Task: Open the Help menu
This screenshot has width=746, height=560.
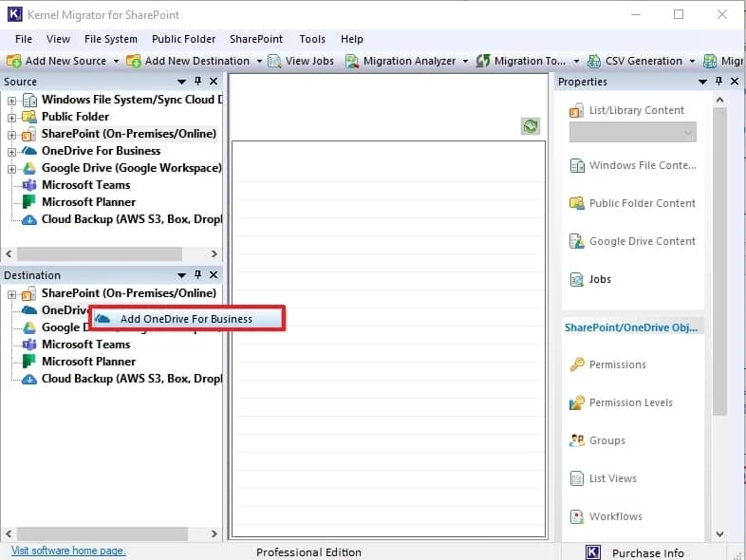Action: [x=351, y=39]
